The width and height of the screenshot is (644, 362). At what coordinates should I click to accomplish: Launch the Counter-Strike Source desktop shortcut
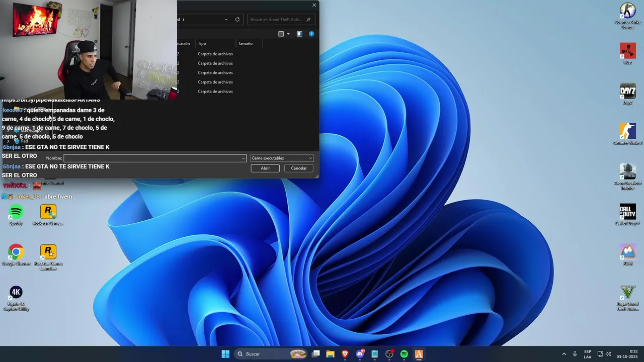[627, 16]
